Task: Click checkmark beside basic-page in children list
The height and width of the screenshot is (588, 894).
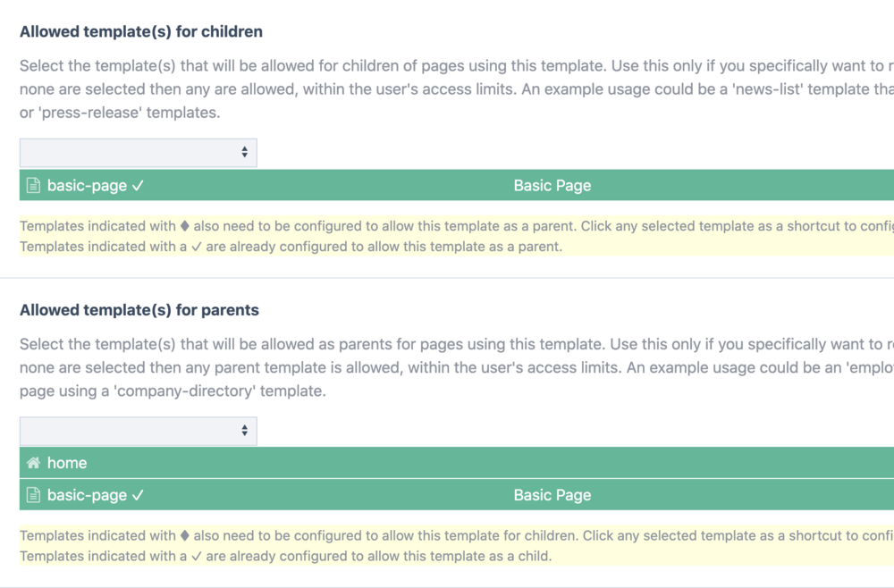Action: [138, 186]
